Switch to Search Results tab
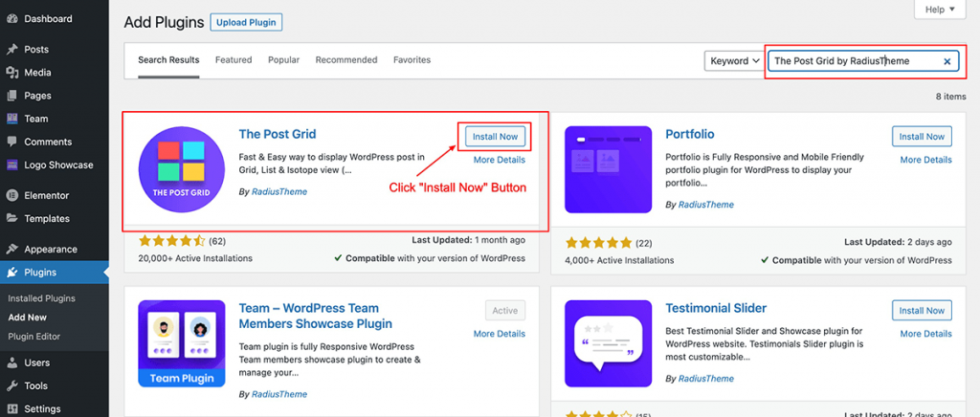 tap(168, 60)
